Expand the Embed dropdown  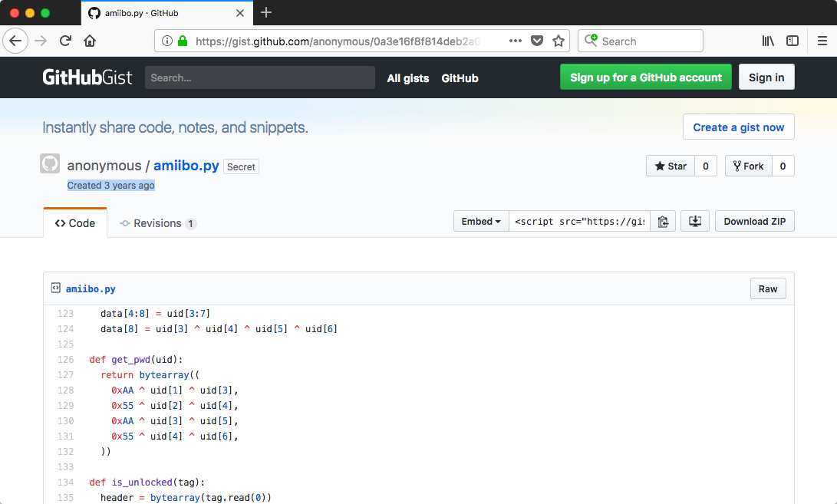pos(481,222)
